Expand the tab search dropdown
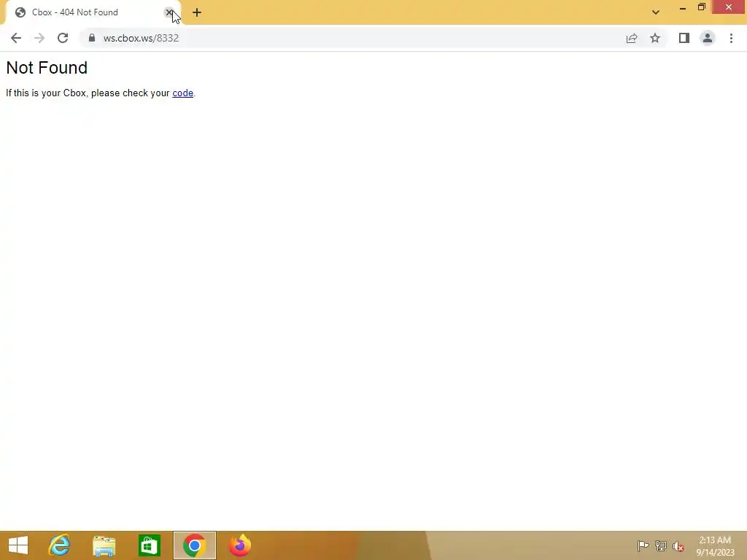The height and width of the screenshot is (560, 747). (x=656, y=12)
